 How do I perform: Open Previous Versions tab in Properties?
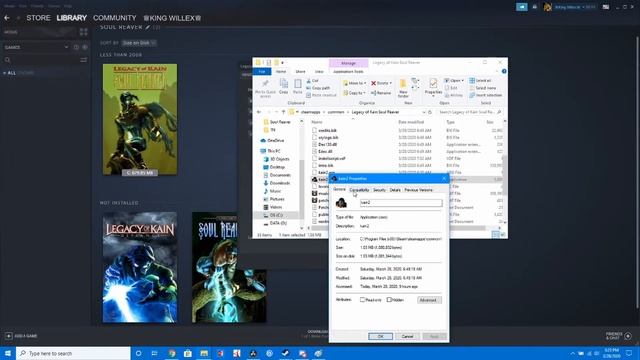(x=418, y=190)
